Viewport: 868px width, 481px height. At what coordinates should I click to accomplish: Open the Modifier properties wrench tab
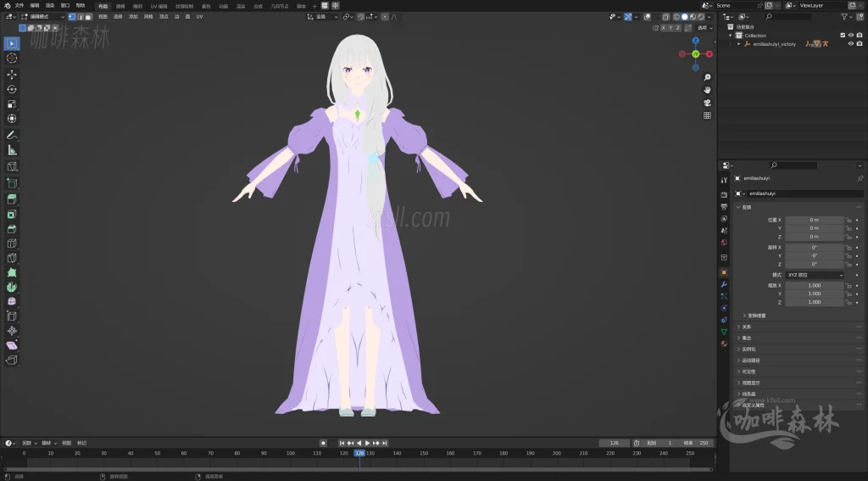(724, 284)
